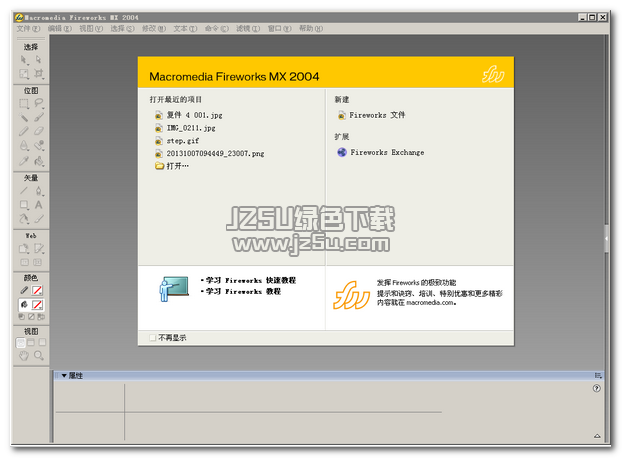Check the 不再显示 checkbox
622x458 pixels.
[x=152, y=337]
